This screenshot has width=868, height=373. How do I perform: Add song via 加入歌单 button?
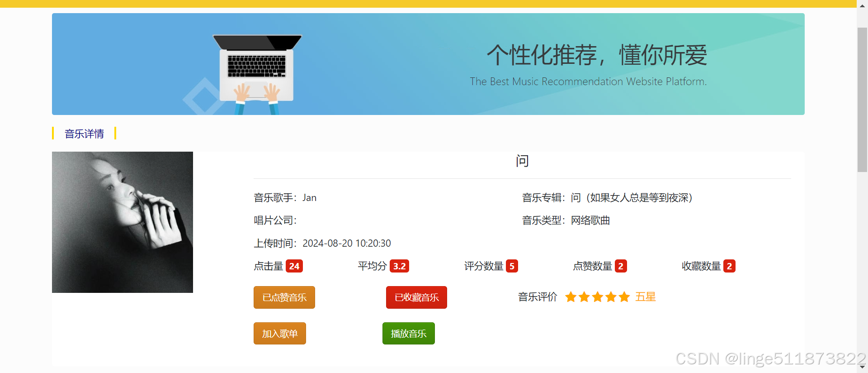click(279, 334)
